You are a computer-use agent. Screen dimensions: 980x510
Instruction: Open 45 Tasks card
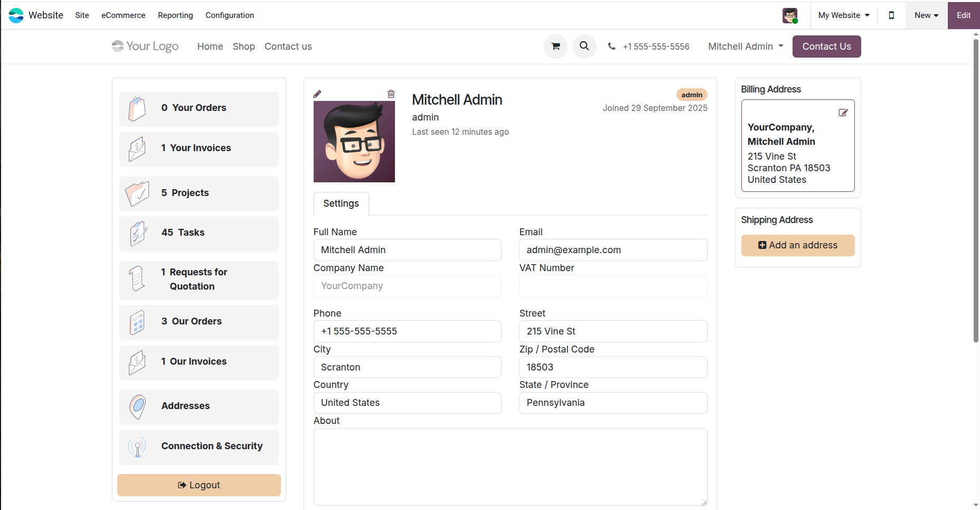pyautogui.click(x=199, y=234)
